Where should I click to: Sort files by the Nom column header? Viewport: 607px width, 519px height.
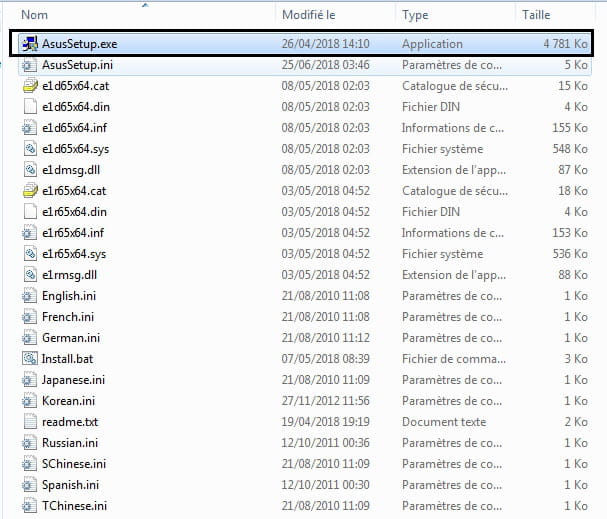pyautogui.click(x=34, y=15)
